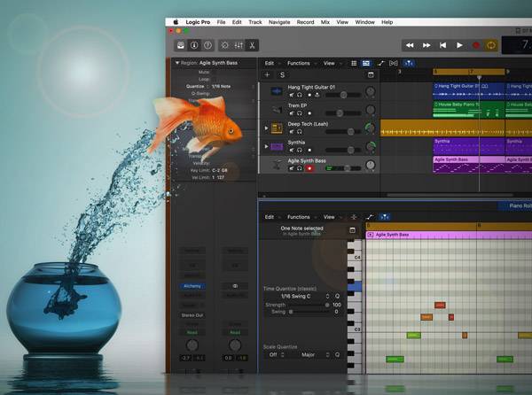Open Tracks area Edit dropdown
Image resolution: width=532 pixels, height=395 pixels.
coord(273,64)
